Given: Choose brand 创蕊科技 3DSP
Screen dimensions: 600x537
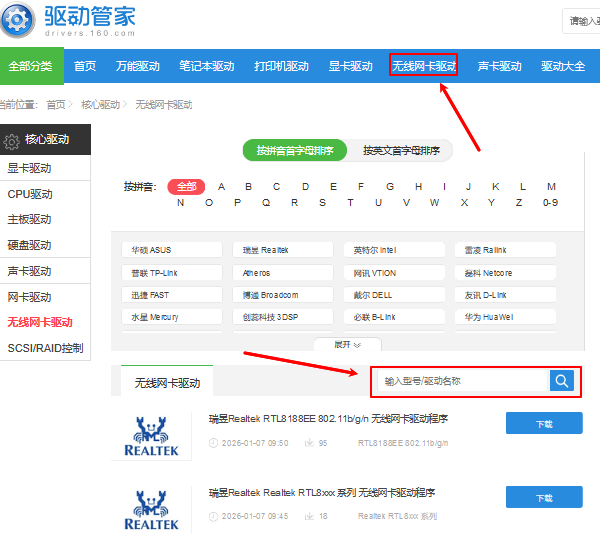Looking at the screenshot, I should 283,317.
